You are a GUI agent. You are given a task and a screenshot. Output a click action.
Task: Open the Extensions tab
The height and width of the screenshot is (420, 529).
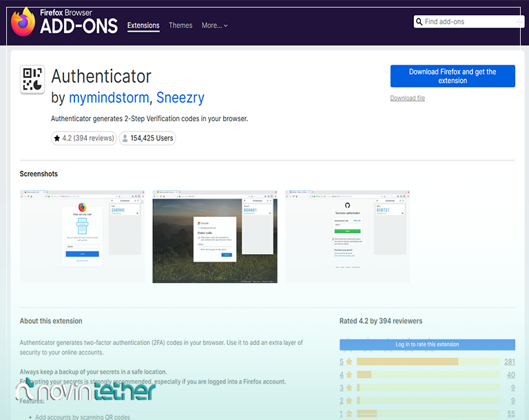click(143, 25)
